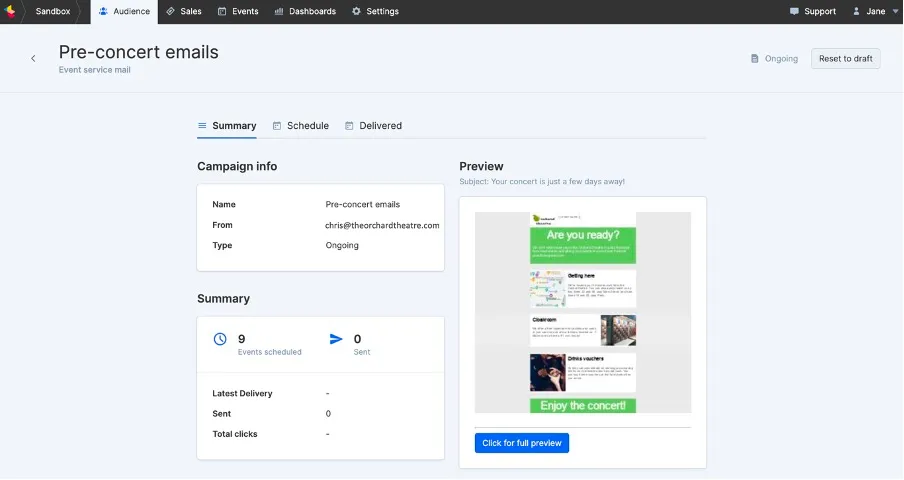Screen dimensions: 904x480
Task: Click the Jane user profile icon
Action: 856,11
